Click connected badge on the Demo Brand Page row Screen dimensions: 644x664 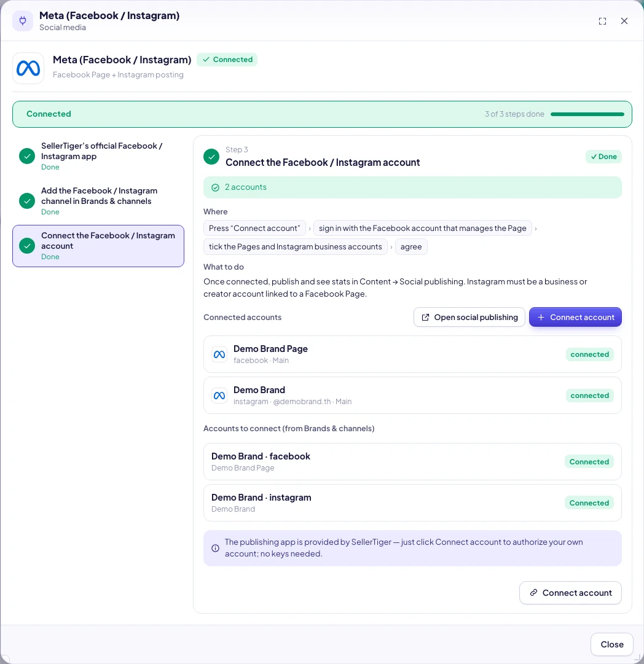(589, 354)
